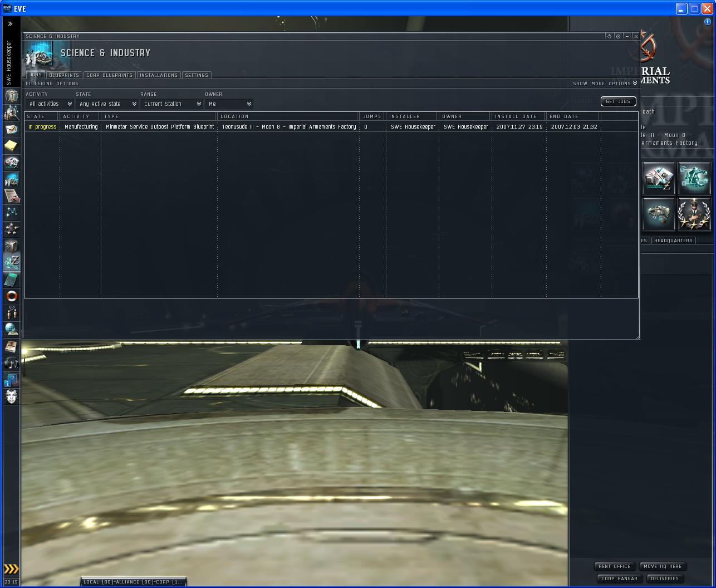Viewport: 716px width, 588px height.
Task: Open the mail envelope icon in sidebar
Action: click(x=12, y=129)
